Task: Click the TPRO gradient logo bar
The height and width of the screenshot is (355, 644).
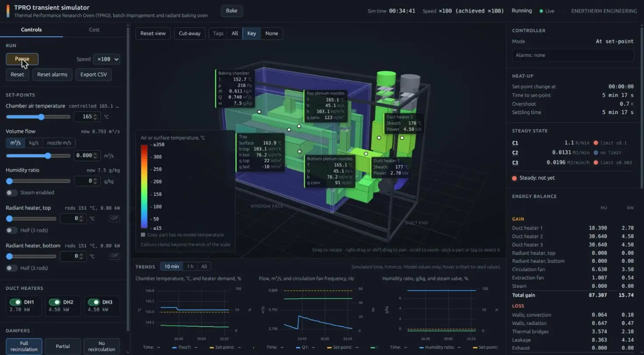Action: click(x=8, y=11)
